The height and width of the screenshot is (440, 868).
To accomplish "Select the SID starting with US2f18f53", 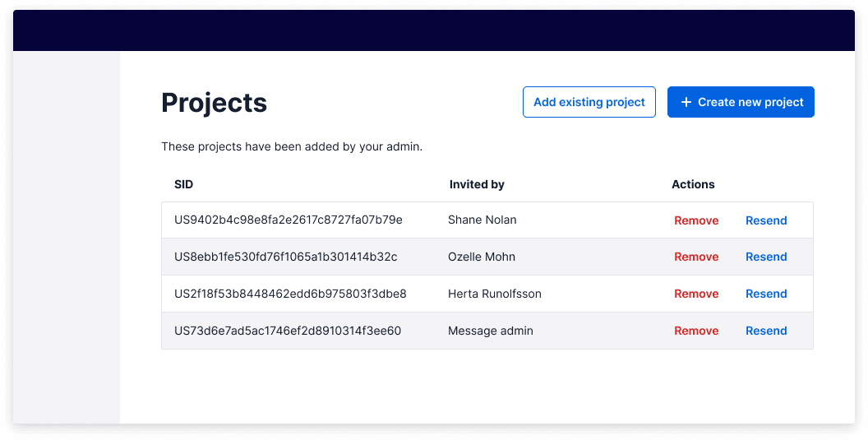I will click(x=290, y=294).
